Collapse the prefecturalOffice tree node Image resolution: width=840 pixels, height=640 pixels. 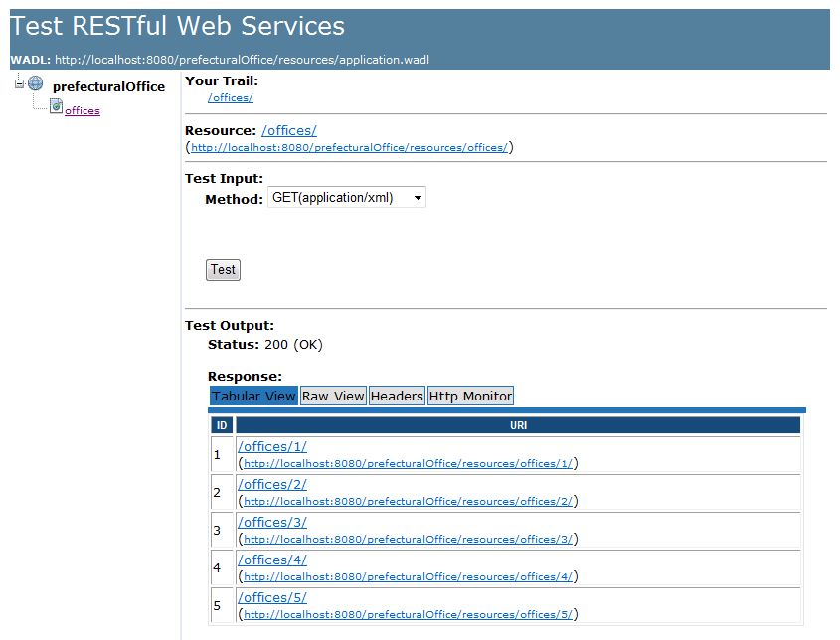click(x=19, y=84)
